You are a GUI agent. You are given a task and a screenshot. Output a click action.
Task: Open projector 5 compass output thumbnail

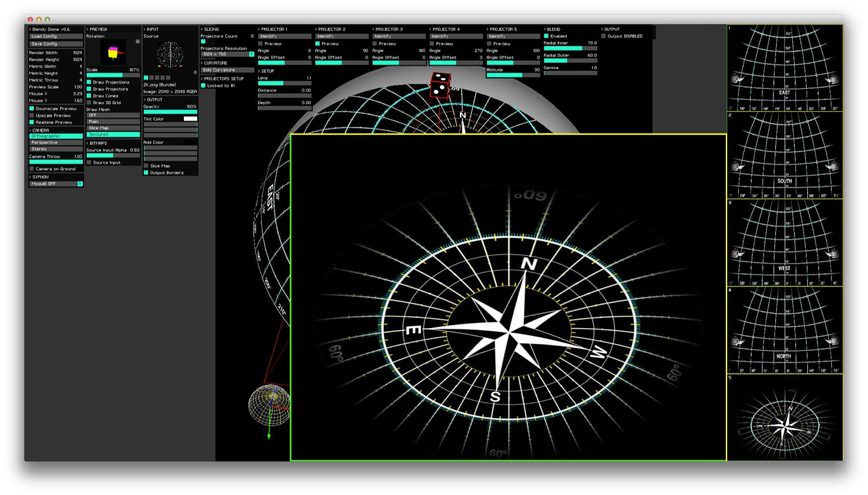pos(785,417)
